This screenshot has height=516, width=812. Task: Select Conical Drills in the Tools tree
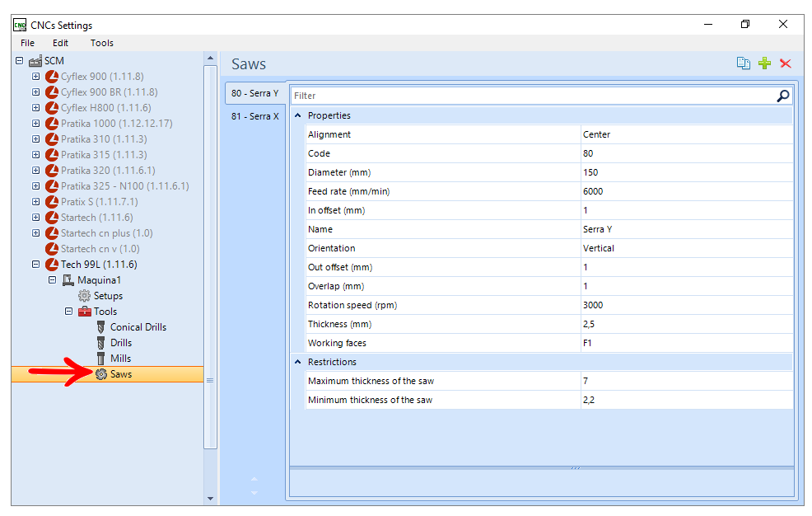click(x=138, y=327)
